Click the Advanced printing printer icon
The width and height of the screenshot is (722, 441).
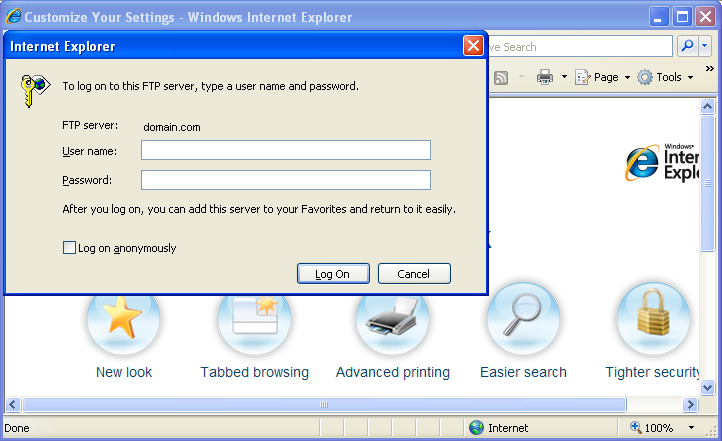(x=392, y=319)
